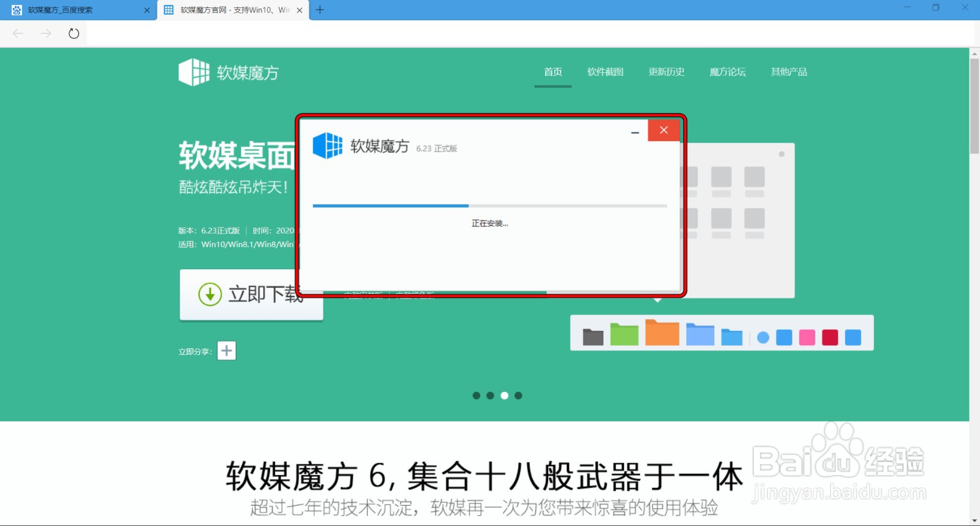980x526 pixels.
Task: Reload the page with the refresh icon
Action: pyautogui.click(x=73, y=33)
